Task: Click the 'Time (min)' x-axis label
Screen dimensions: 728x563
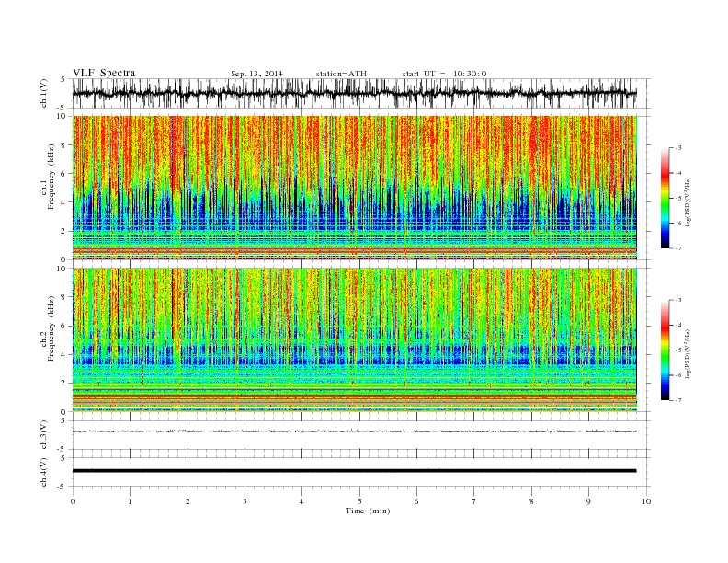Action: [x=368, y=511]
